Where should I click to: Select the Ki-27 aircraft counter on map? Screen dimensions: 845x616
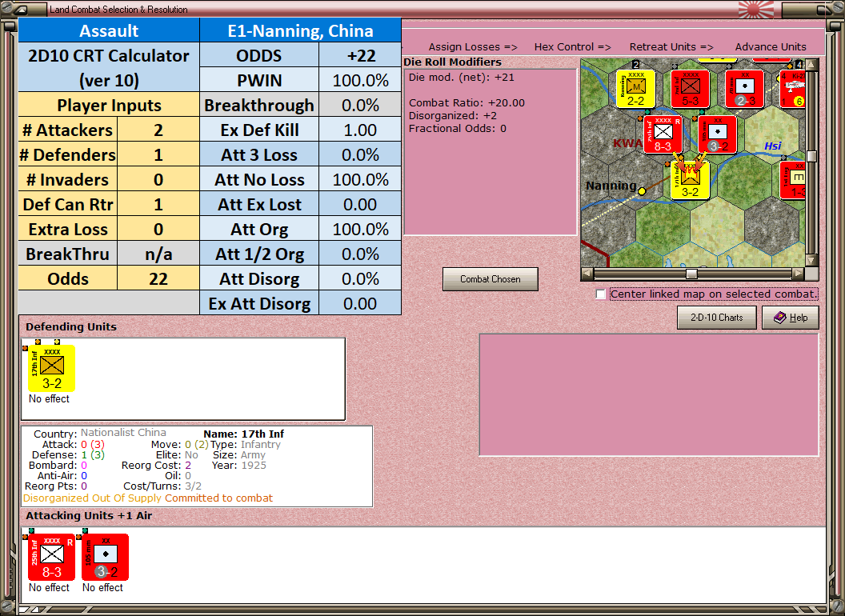[793, 89]
